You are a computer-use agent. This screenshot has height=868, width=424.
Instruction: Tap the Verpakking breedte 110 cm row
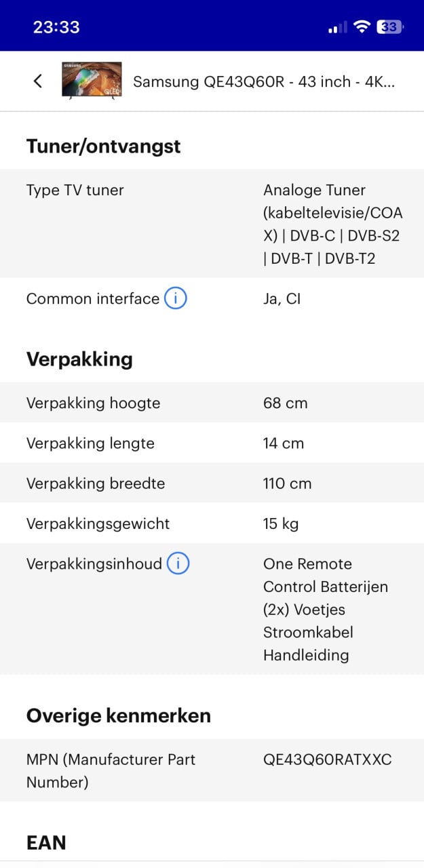click(x=212, y=483)
